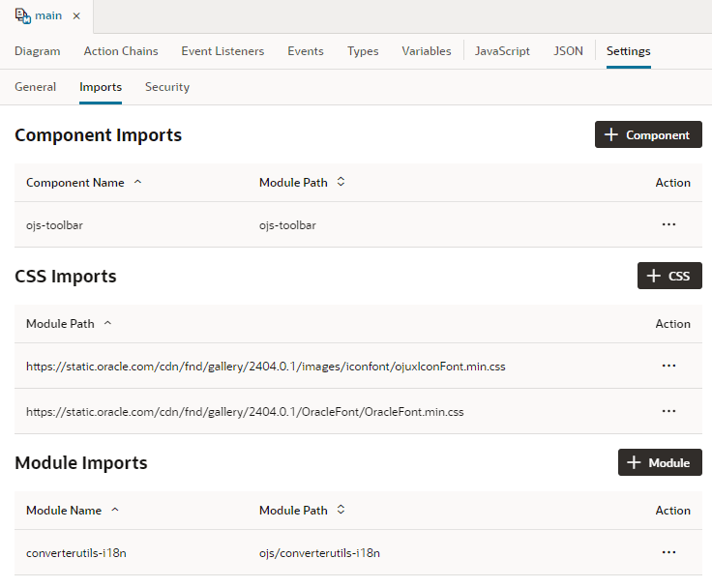Screen dimensions: 712x588
Task: Click the Component Name column header
Action: (x=74, y=183)
